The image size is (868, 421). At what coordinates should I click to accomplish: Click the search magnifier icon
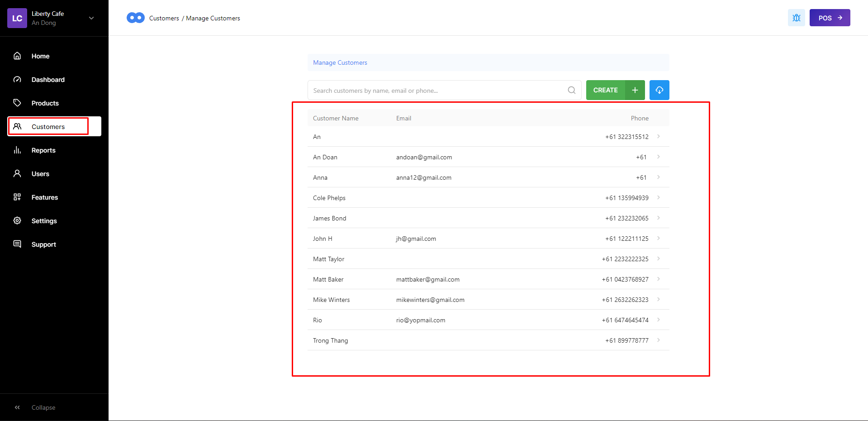(x=571, y=90)
